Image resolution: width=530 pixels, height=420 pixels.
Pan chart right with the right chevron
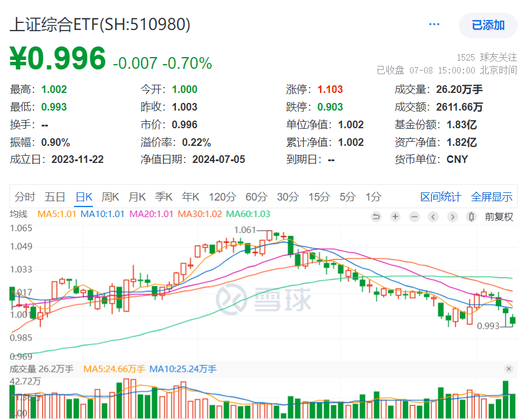tap(452, 216)
